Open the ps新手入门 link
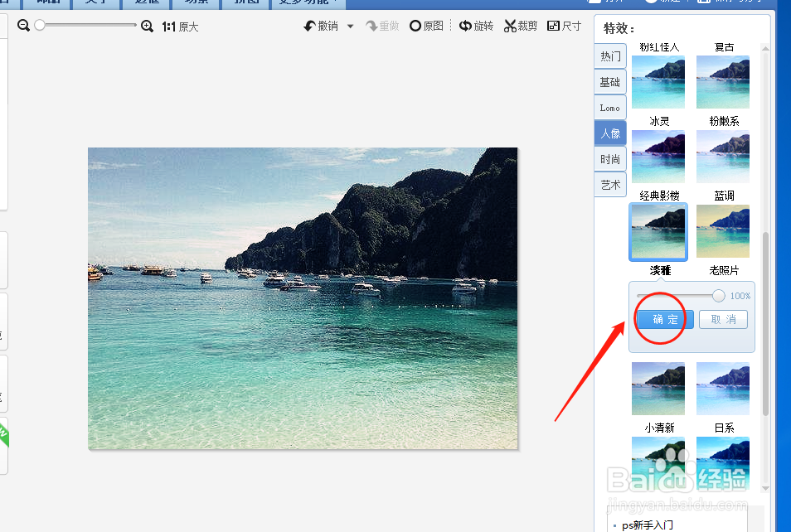The image size is (791, 532). [648, 525]
